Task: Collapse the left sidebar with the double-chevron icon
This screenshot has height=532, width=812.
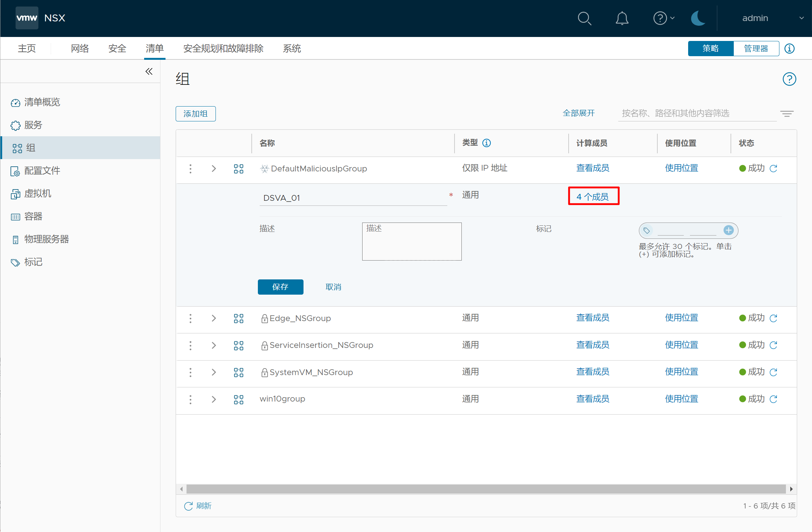Action: click(x=149, y=71)
